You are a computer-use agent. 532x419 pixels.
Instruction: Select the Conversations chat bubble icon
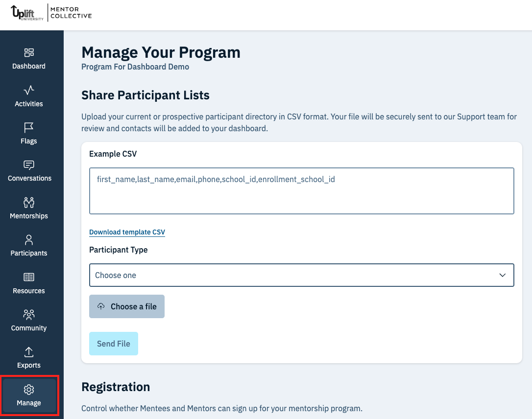click(29, 165)
